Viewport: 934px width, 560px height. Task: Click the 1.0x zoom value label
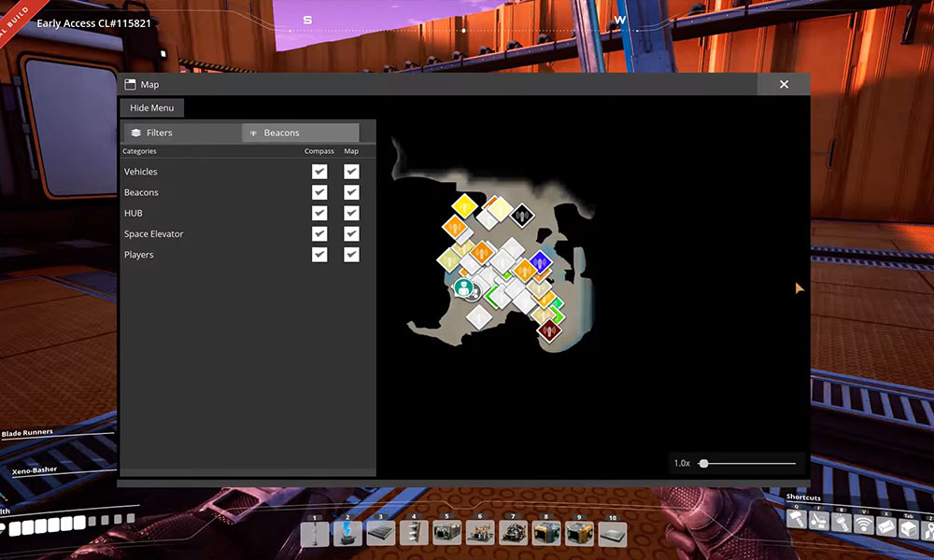(682, 463)
